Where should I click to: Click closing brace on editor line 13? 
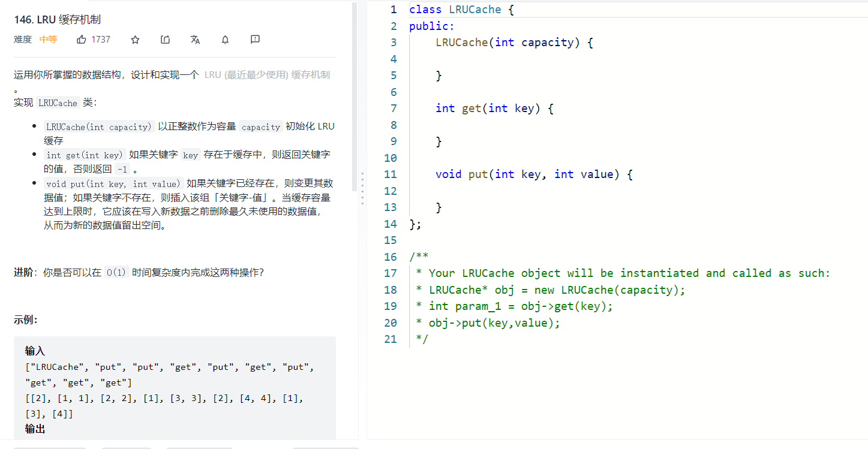pos(438,207)
